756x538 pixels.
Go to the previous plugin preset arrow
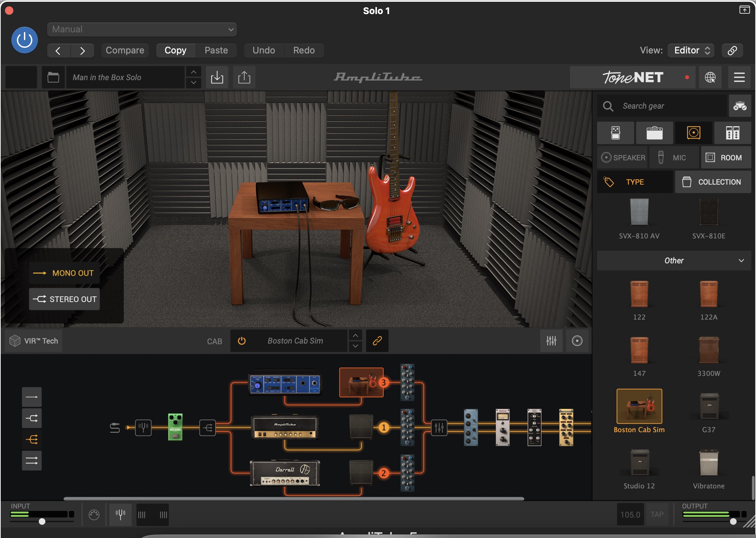click(58, 51)
